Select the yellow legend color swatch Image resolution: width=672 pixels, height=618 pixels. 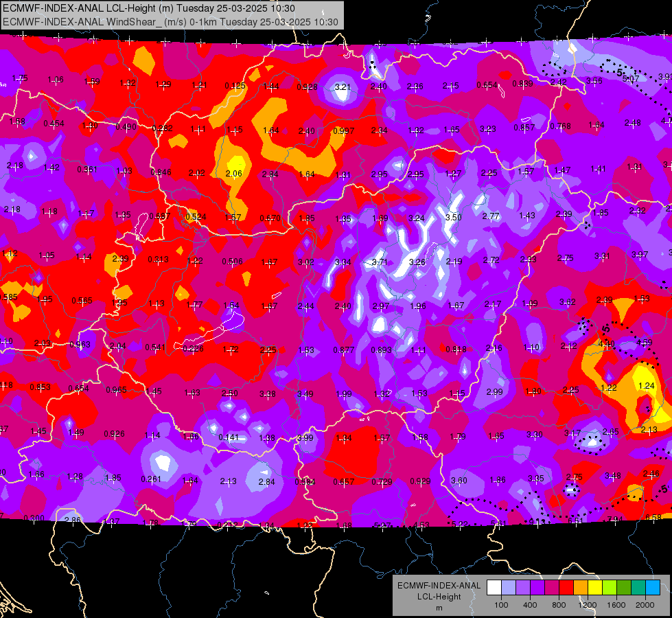click(595, 588)
